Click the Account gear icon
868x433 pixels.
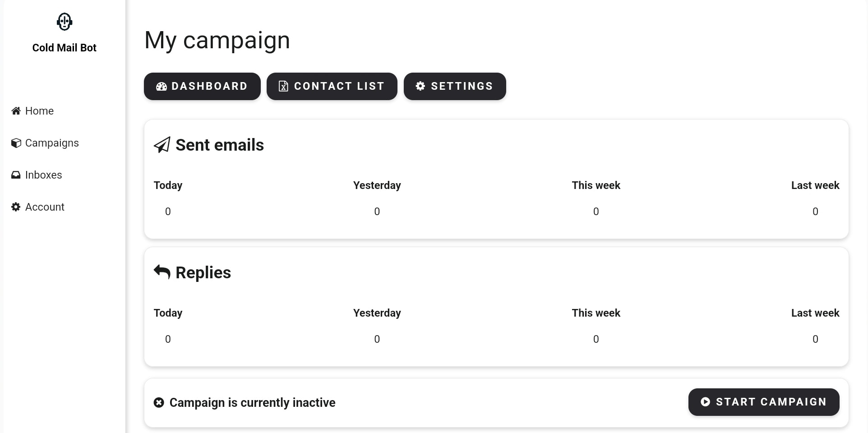coord(16,207)
